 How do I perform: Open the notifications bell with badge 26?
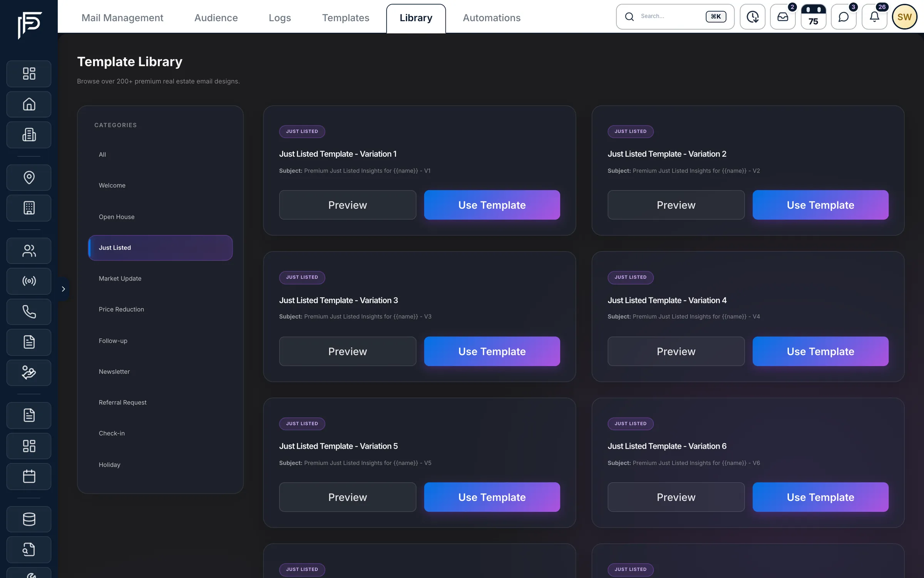click(874, 17)
